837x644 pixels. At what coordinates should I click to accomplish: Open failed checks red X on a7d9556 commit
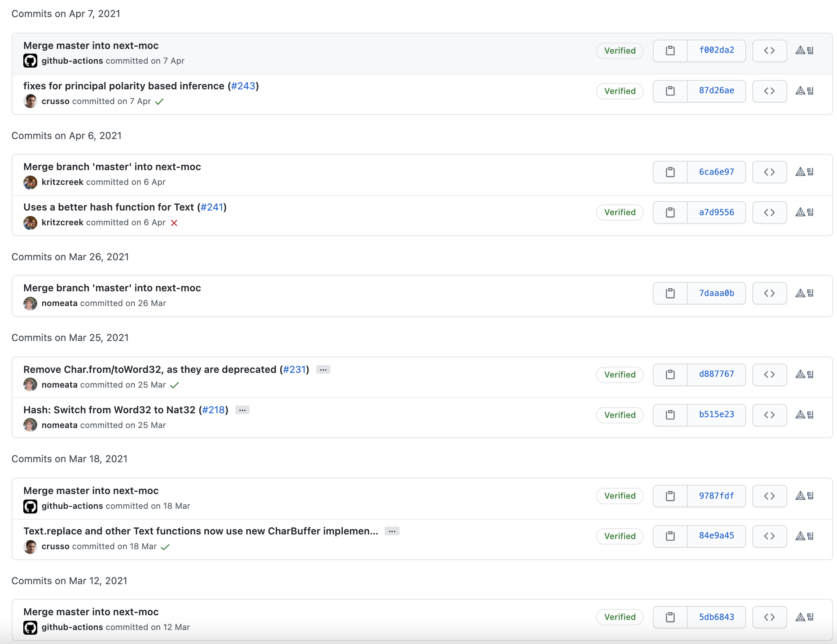[x=174, y=223]
